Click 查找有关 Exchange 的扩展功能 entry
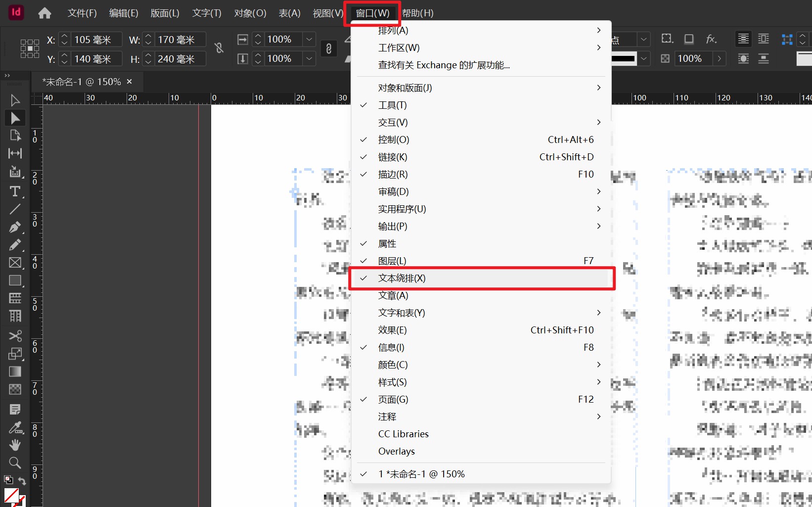The image size is (812, 507). click(444, 65)
